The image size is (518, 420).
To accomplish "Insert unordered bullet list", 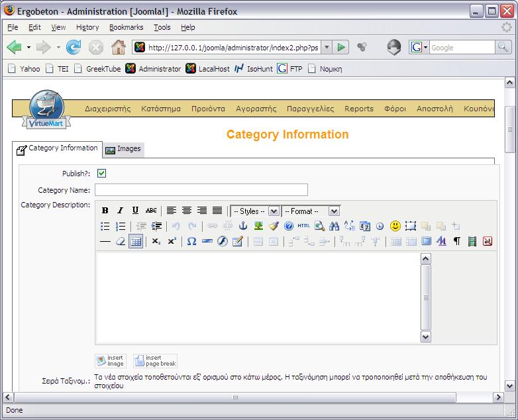I will (x=105, y=227).
